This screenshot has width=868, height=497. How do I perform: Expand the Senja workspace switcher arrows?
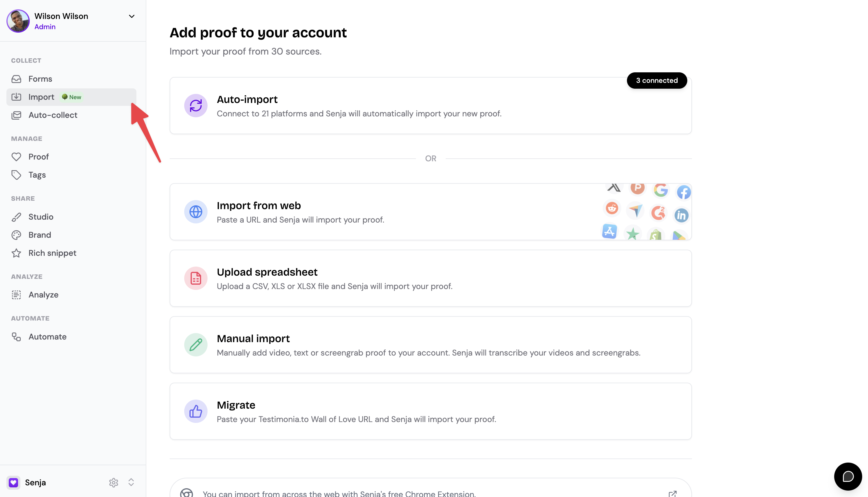tap(131, 482)
